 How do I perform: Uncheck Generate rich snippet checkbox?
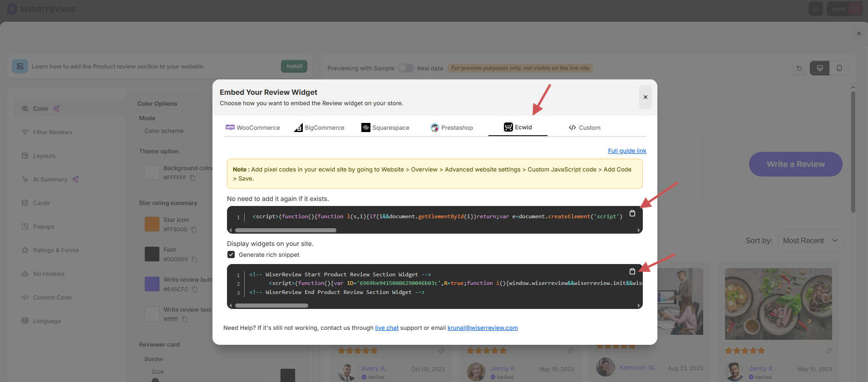(231, 255)
